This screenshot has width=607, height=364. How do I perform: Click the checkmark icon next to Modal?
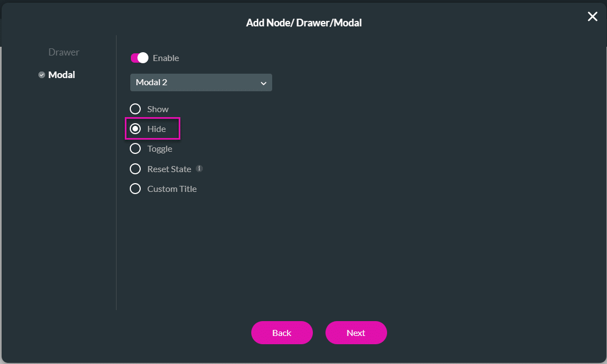pos(41,75)
